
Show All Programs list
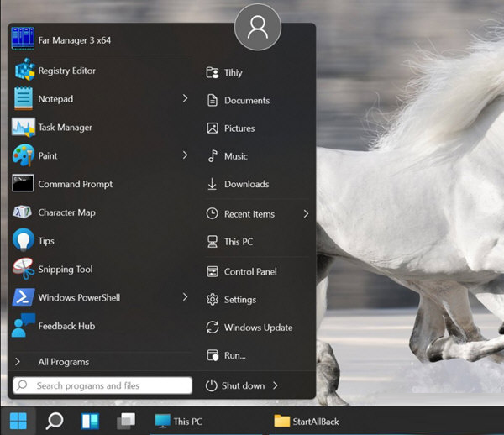(x=63, y=362)
